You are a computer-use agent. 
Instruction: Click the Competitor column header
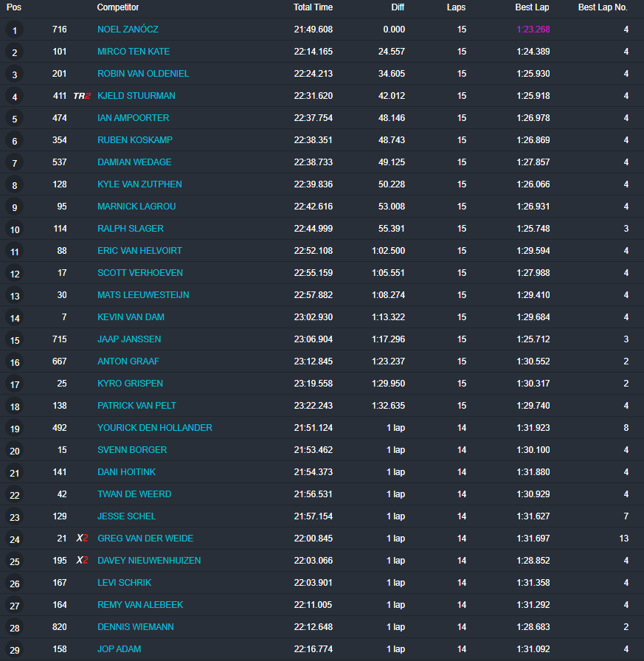point(118,7)
